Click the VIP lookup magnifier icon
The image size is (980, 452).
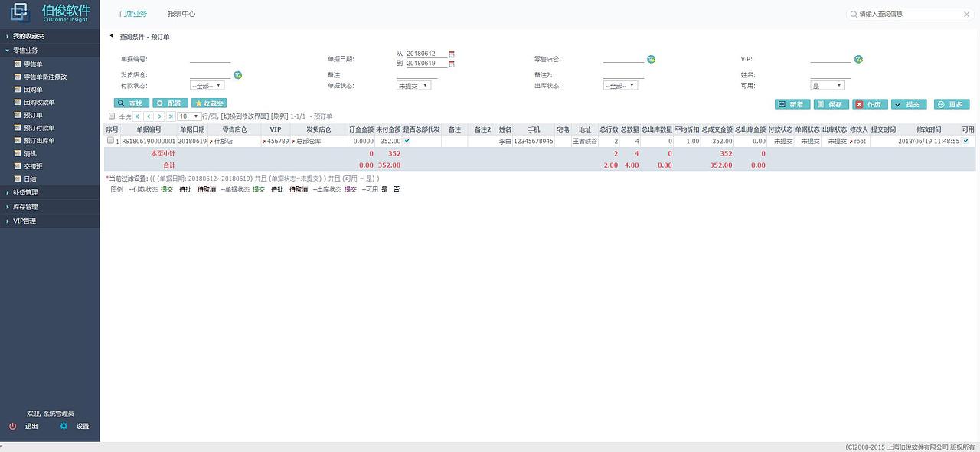[857, 58]
